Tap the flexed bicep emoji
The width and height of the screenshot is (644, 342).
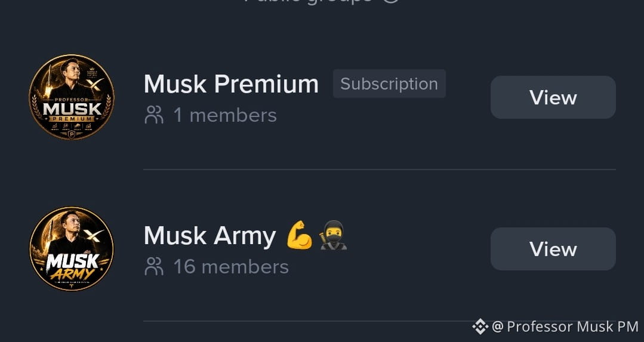(x=300, y=235)
